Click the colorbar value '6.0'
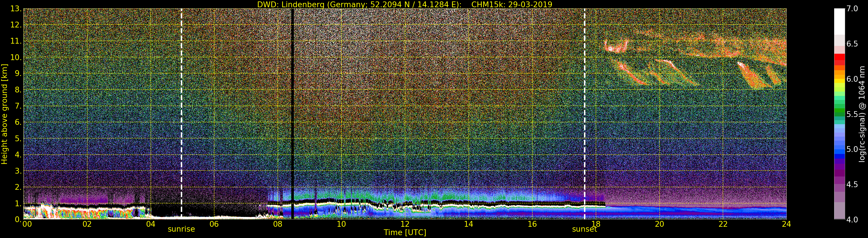 [x=852, y=79]
